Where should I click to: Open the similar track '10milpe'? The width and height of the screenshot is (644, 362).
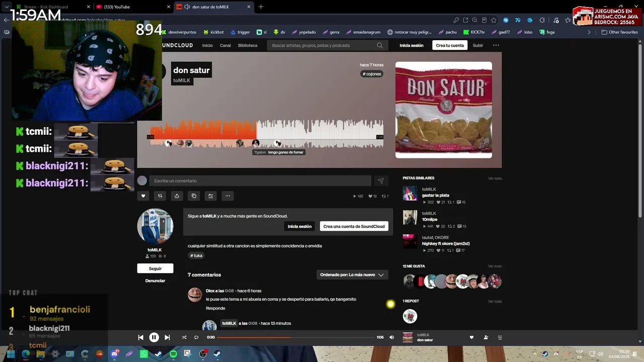click(430, 219)
